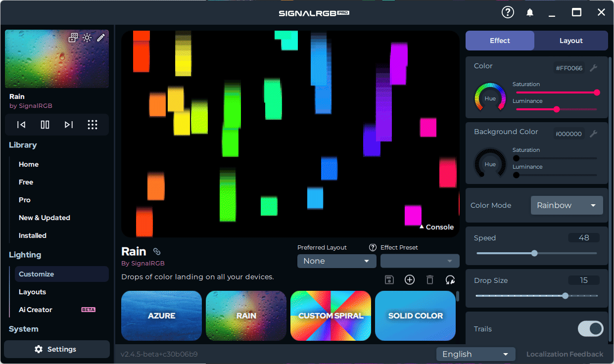Click the #000000 background hex field
Screen dimensions: 614x364
point(569,134)
